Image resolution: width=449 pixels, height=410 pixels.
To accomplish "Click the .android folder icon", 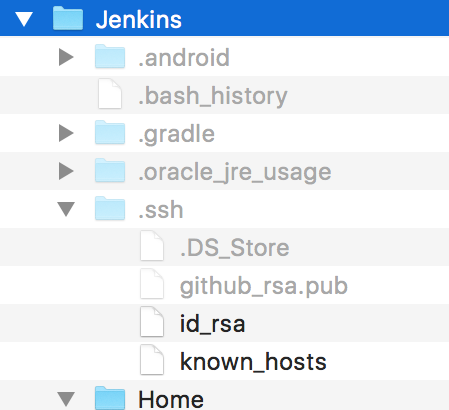I will [x=110, y=56].
